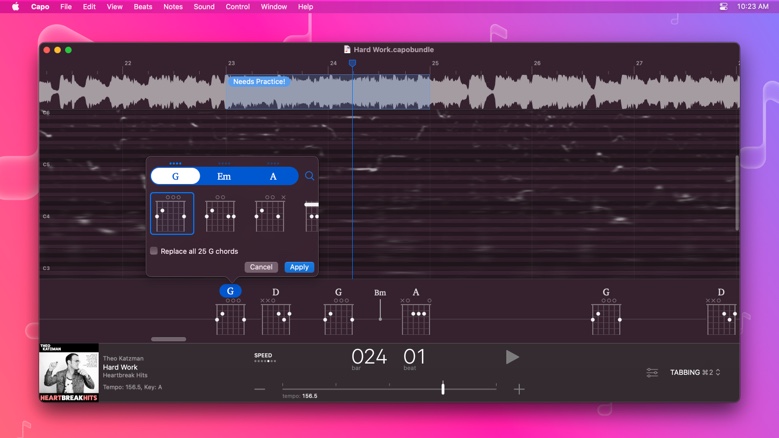This screenshot has height=438, width=779.
Task: Decrease speed with the minus button
Action: click(260, 389)
